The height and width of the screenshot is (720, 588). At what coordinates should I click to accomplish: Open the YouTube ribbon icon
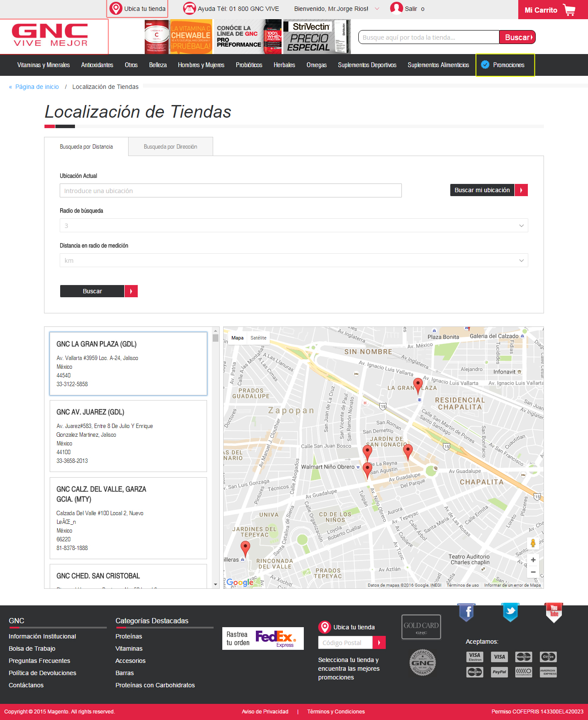pyautogui.click(x=554, y=611)
